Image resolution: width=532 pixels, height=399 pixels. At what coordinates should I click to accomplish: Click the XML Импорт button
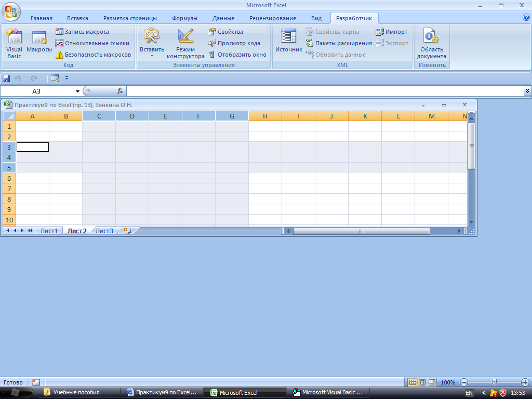point(392,32)
